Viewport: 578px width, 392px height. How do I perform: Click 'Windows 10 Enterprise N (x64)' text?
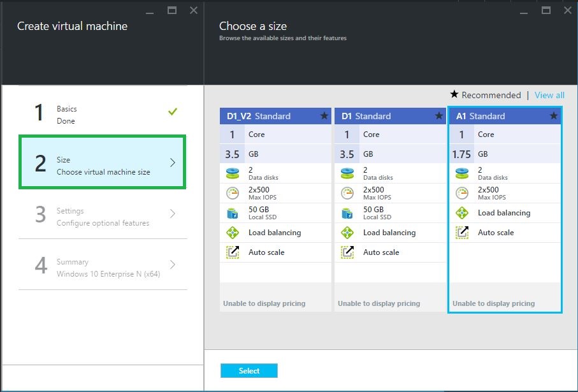coord(108,274)
